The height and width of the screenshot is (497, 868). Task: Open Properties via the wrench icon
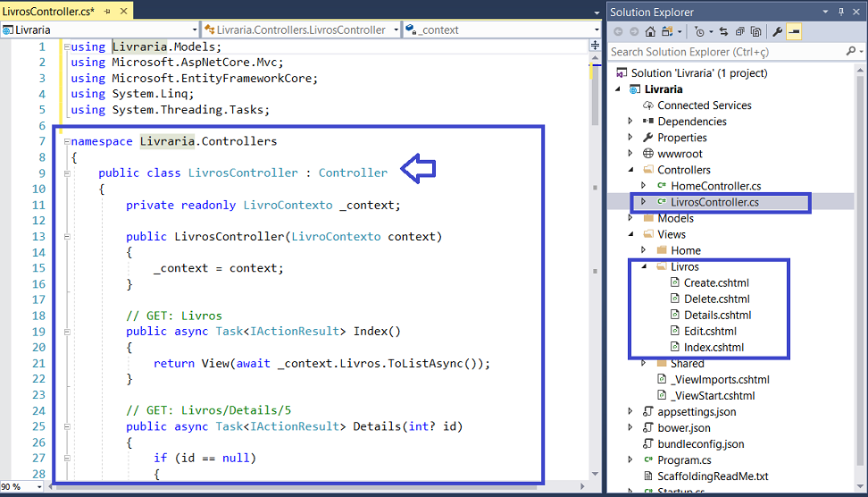pyautogui.click(x=777, y=31)
